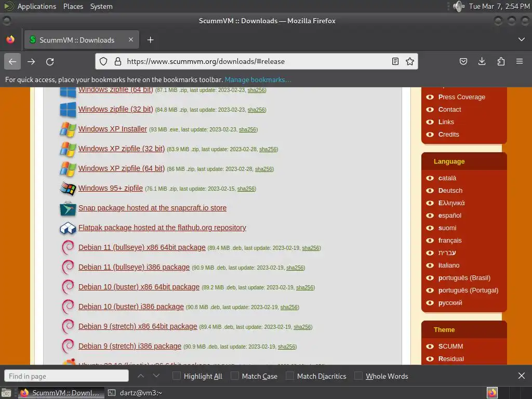Click the Windows XP Installer logo icon

pos(68,129)
